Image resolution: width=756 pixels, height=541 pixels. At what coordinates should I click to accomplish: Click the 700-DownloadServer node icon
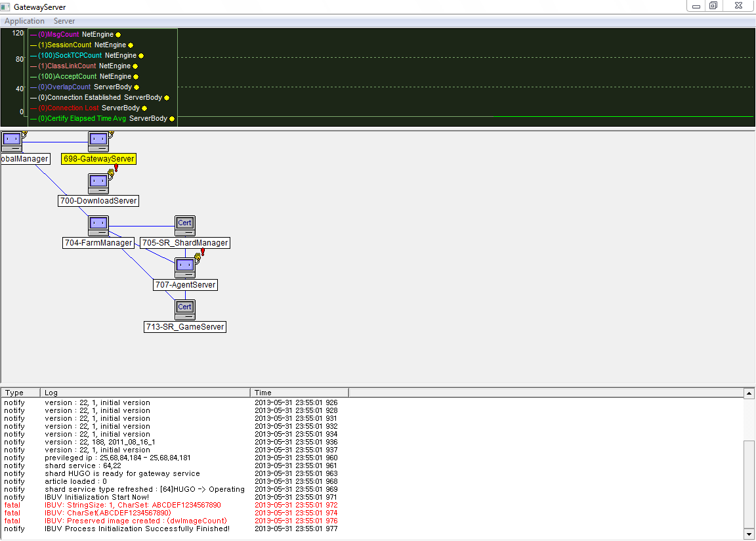pyautogui.click(x=98, y=183)
